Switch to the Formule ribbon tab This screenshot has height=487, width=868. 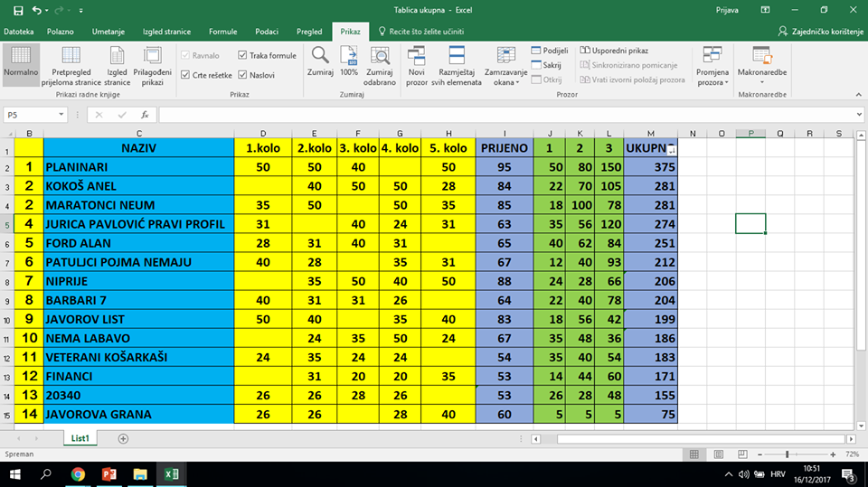pyautogui.click(x=222, y=32)
